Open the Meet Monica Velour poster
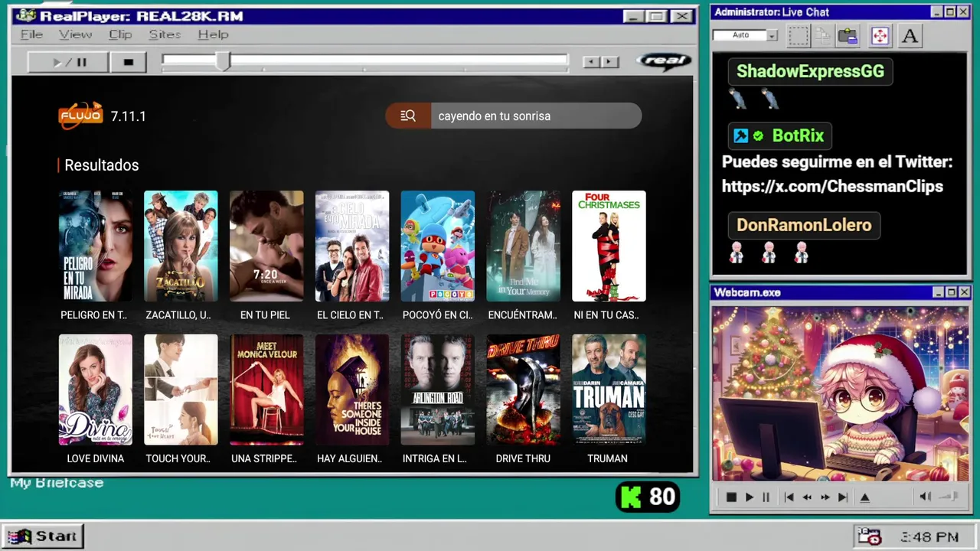980x551 pixels. pos(266,390)
